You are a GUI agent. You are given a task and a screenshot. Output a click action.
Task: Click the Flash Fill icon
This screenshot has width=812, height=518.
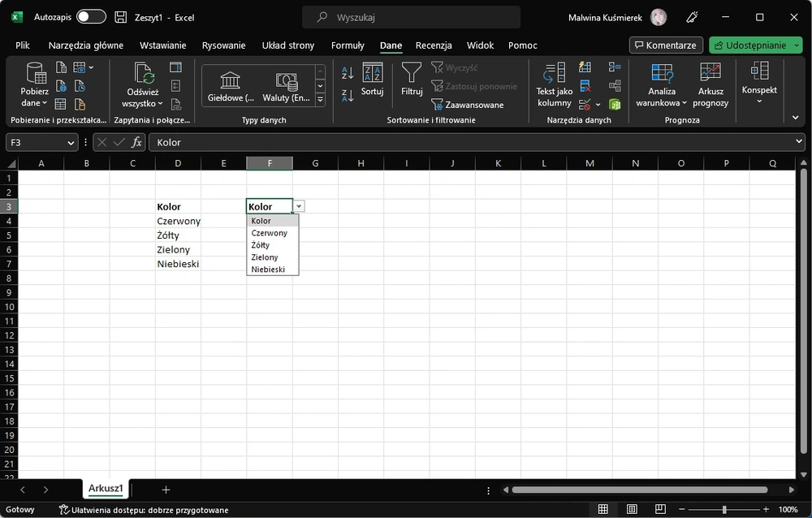point(585,67)
